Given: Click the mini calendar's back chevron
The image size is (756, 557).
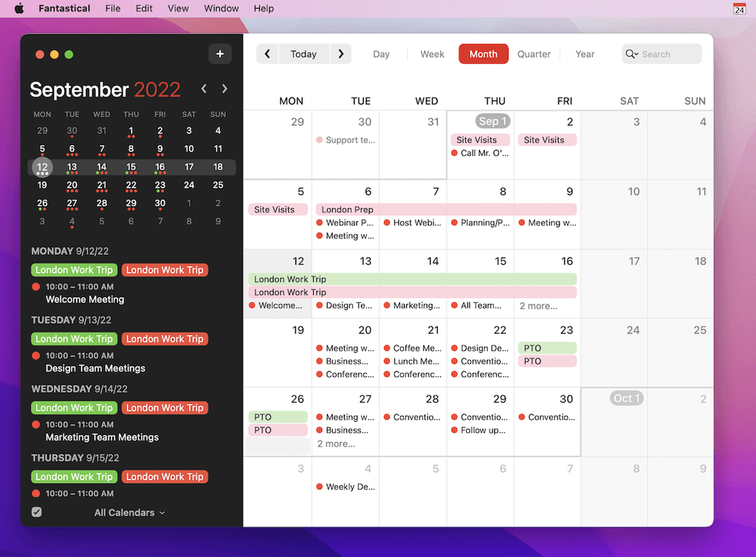Looking at the screenshot, I should 204,89.
